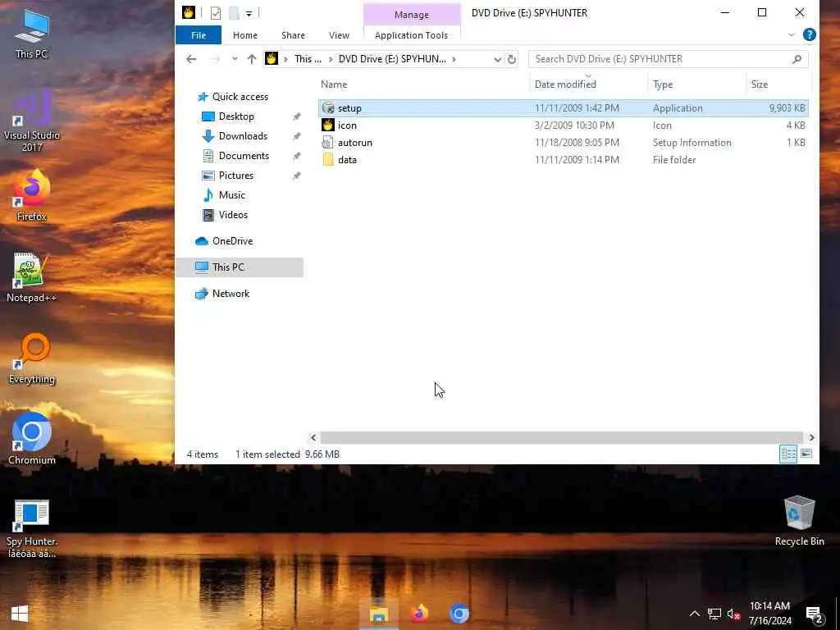Open Everything search desktop shortcut
840x630 pixels.
point(32,359)
